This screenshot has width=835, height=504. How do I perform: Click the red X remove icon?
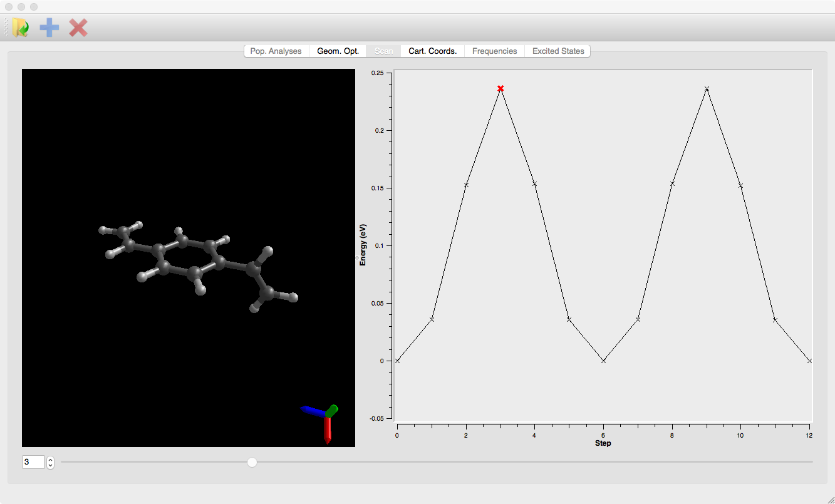coord(78,28)
